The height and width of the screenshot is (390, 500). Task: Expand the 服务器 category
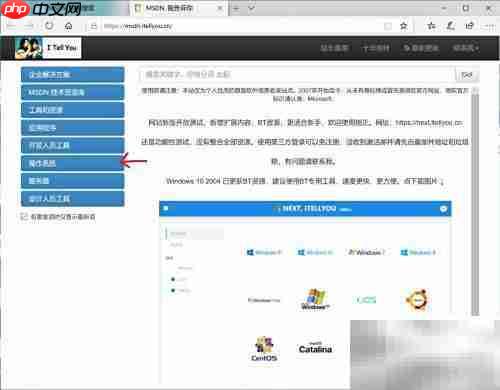tap(72, 181)
